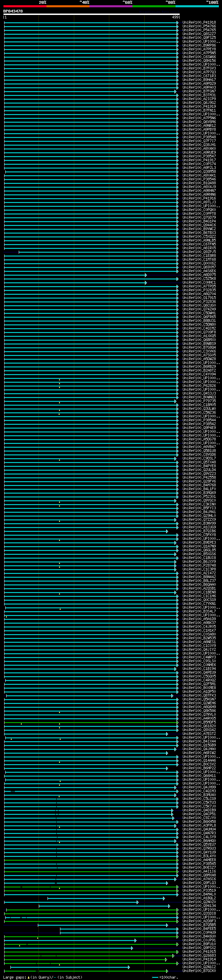Click the label UniRef100_C5Z5K8
222x980 pixels.
click(199, 279)
